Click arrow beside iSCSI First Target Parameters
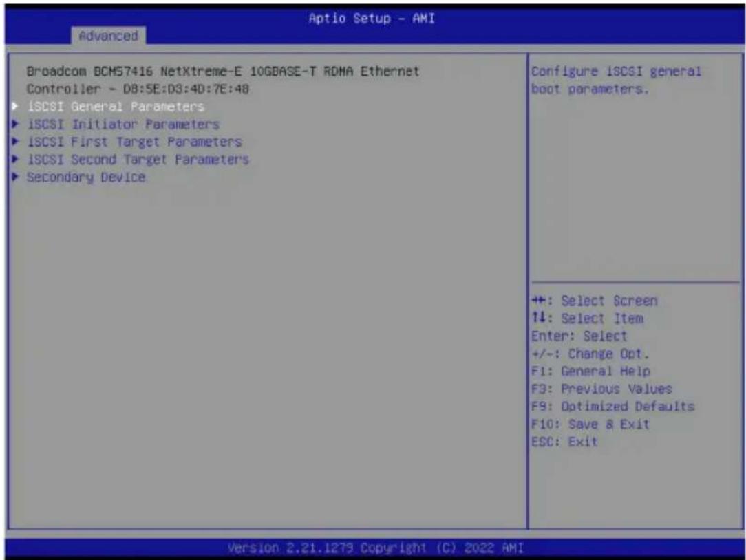The width and height of the screenshot is (746, 560). [x=15, y=141]
